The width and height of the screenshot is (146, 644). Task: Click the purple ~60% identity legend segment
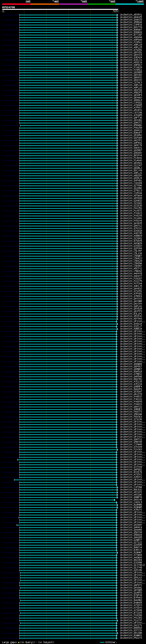[x=73, y=4]
